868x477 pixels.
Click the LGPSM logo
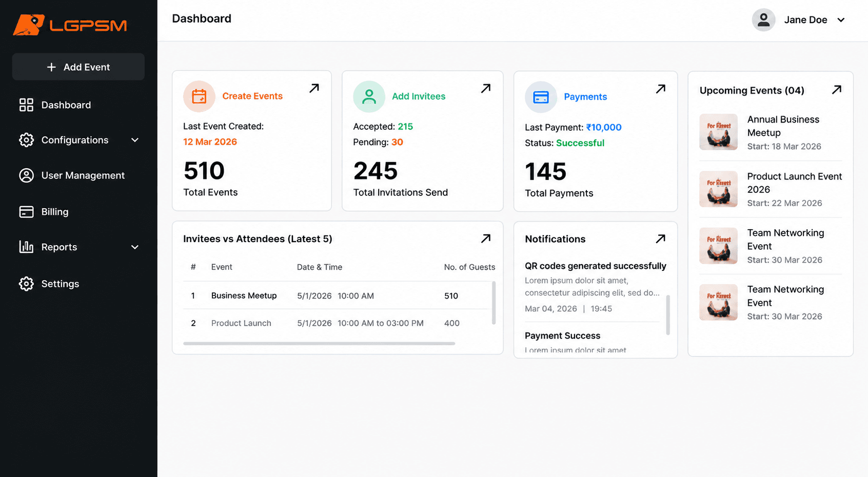tap(70, 25)
